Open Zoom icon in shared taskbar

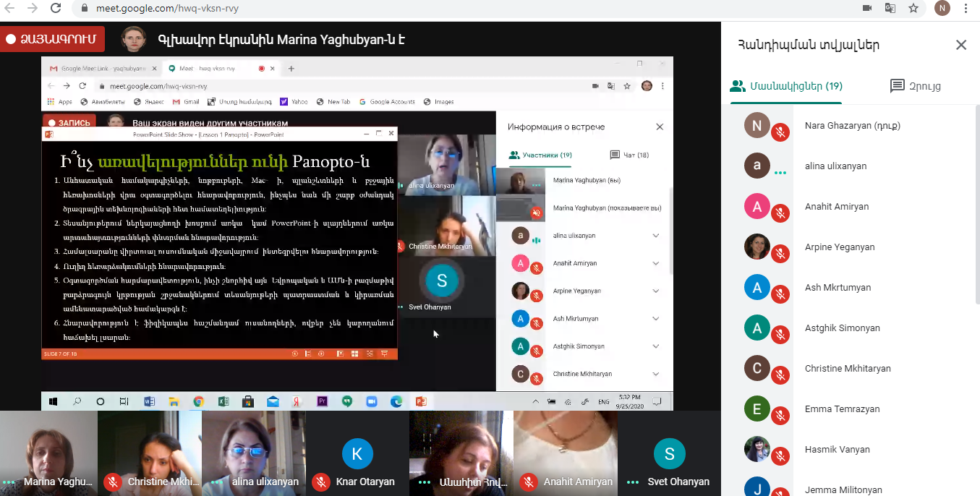point(372,401)
